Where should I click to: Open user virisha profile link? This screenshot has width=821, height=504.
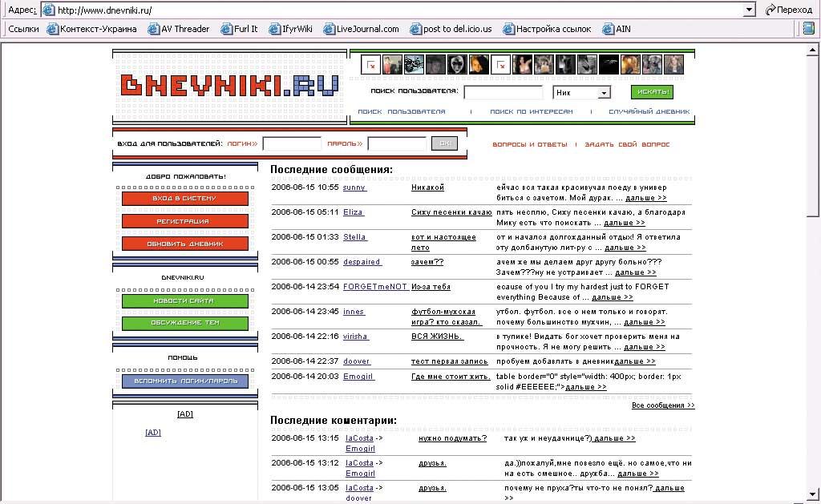click(355, 337)
